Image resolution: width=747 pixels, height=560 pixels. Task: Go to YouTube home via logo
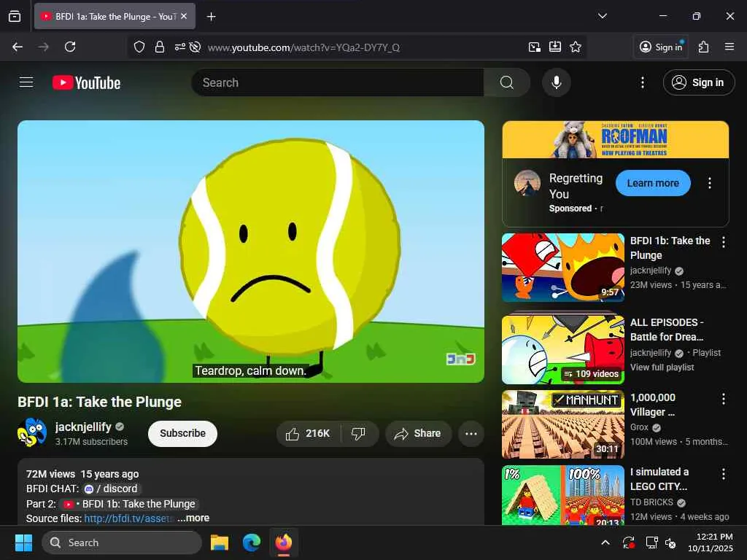point(86,83)
